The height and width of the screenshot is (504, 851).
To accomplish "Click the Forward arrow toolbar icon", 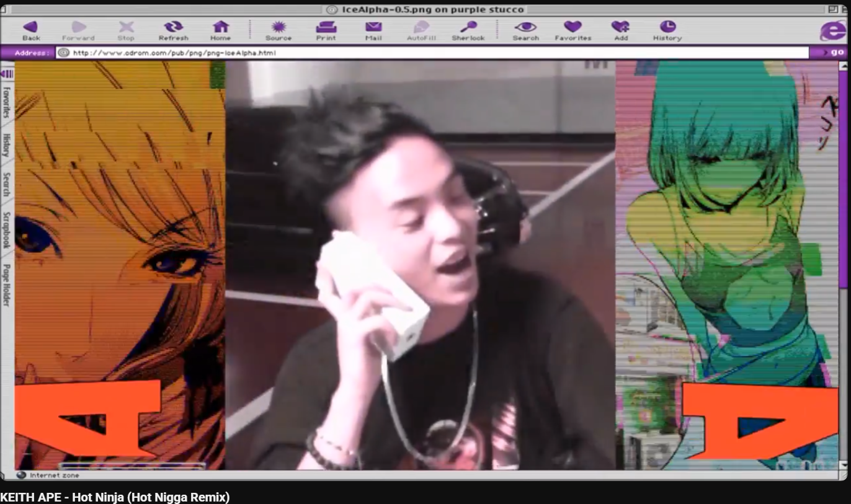I will tap(79, 27).
